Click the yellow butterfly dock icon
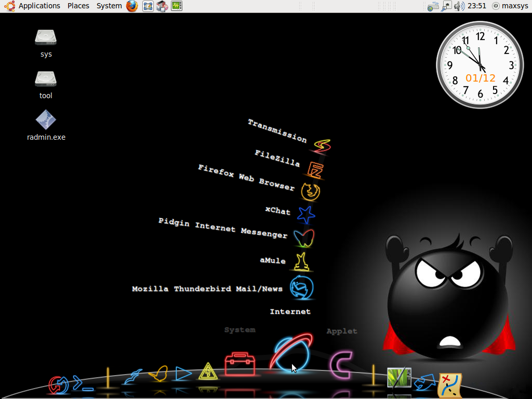Viewport: 532px width, 399px height. click(x=158, y=373)
